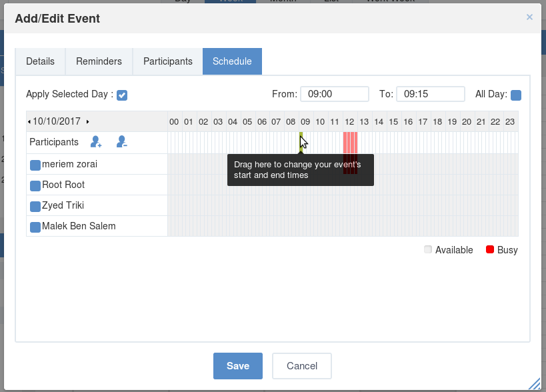The width and height of the screenshot is (546, 392).
Task: Close the Add/Edit Event dialog
Action: (x=529, y=17)
